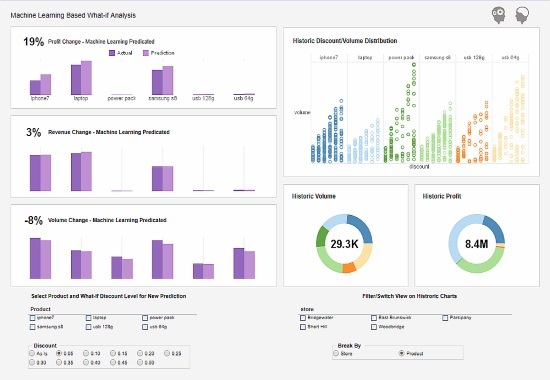Tick the Bridgewater store checkbox
The image size is (550, 380).
(303, 318)
